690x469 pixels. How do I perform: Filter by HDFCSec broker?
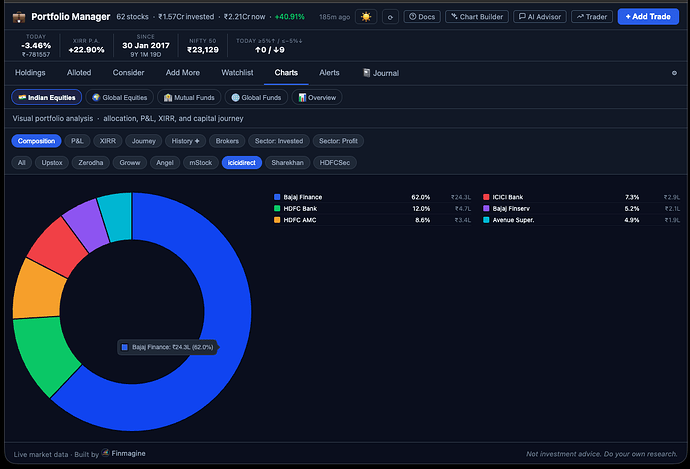(334, 162)
